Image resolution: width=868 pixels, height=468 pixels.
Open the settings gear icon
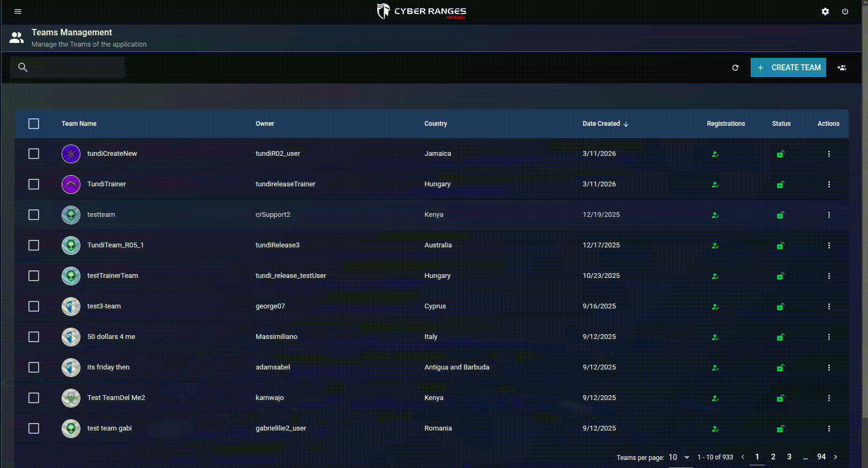click(825, 11)
